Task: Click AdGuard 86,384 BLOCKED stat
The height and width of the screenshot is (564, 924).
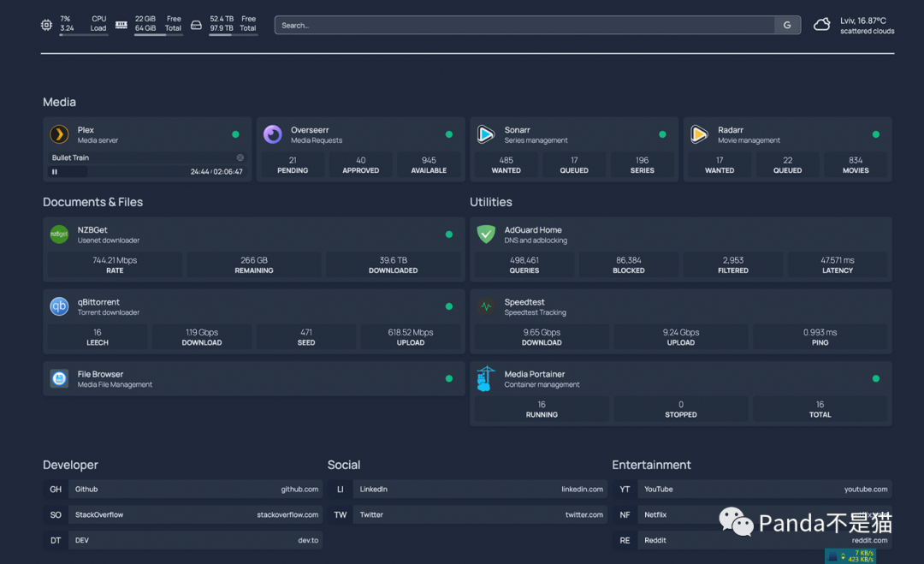Action: tap(629, 265)
